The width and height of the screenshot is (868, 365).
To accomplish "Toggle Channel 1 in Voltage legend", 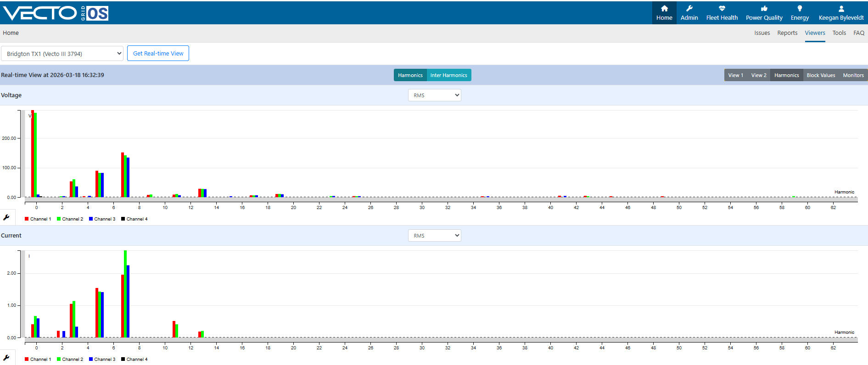I will click(x=38, y=219).
